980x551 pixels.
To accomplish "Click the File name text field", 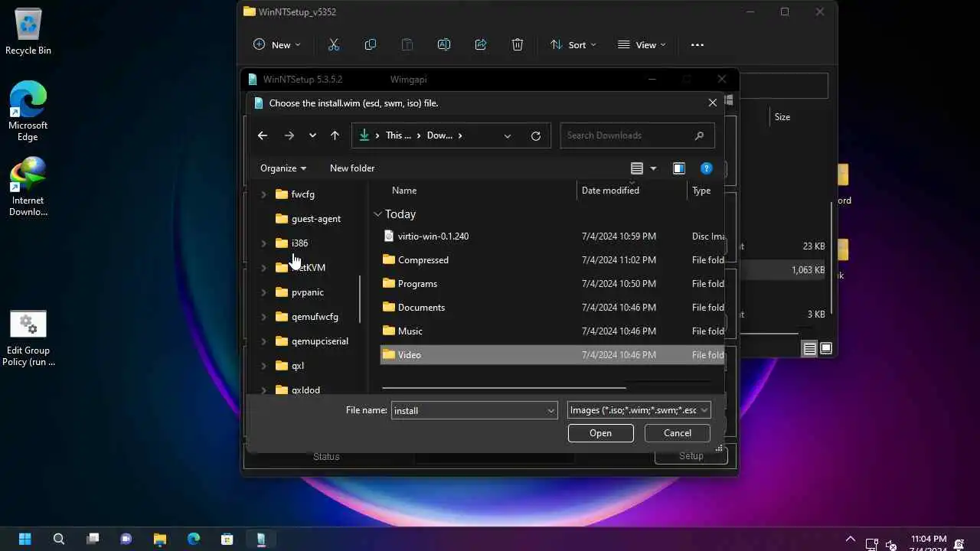I will (x=468, y=411).
